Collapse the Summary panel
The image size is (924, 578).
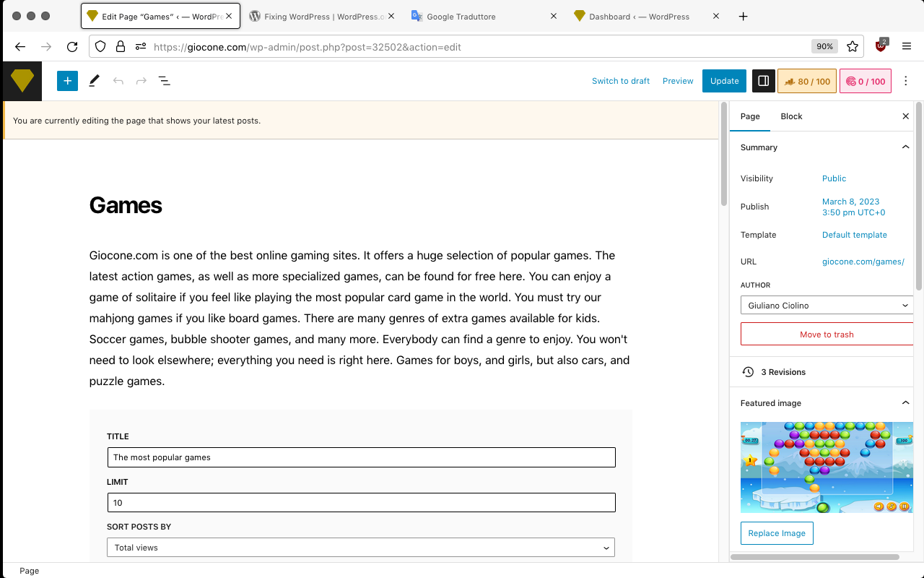tap(905, 147)
